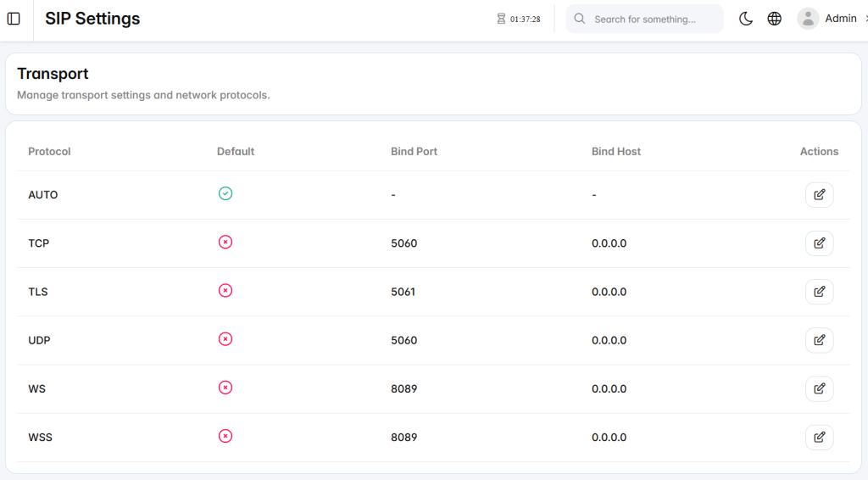Select the WS protocol name

[37, 388]
